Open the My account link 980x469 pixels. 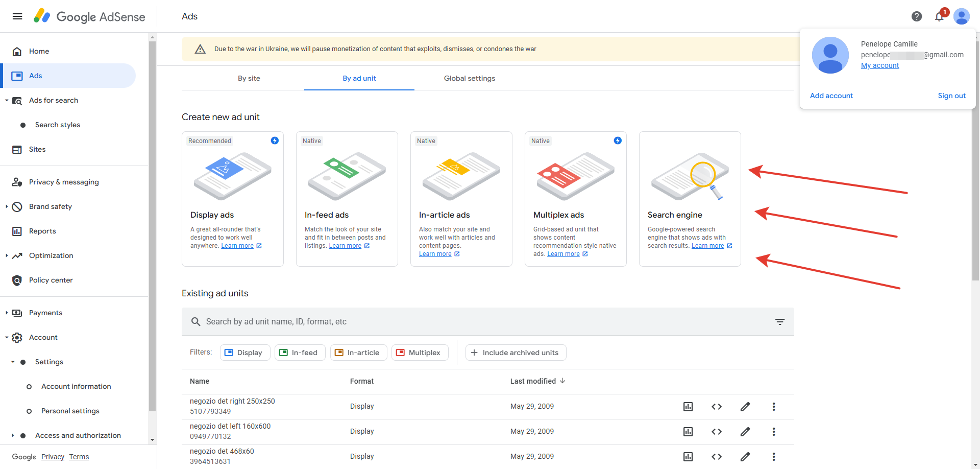[880, 65]
